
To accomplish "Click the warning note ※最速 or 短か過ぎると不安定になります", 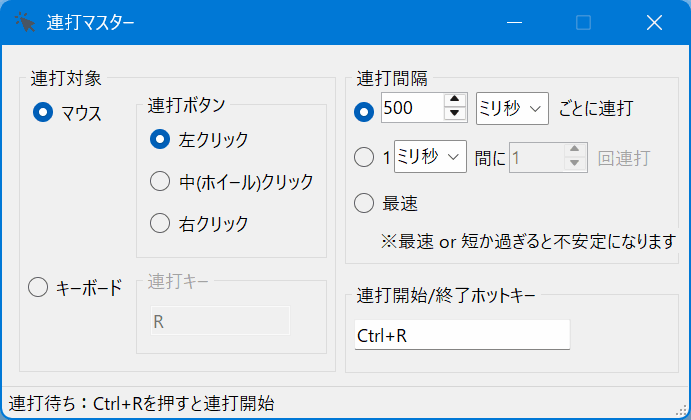I will [x=528, y=242].
